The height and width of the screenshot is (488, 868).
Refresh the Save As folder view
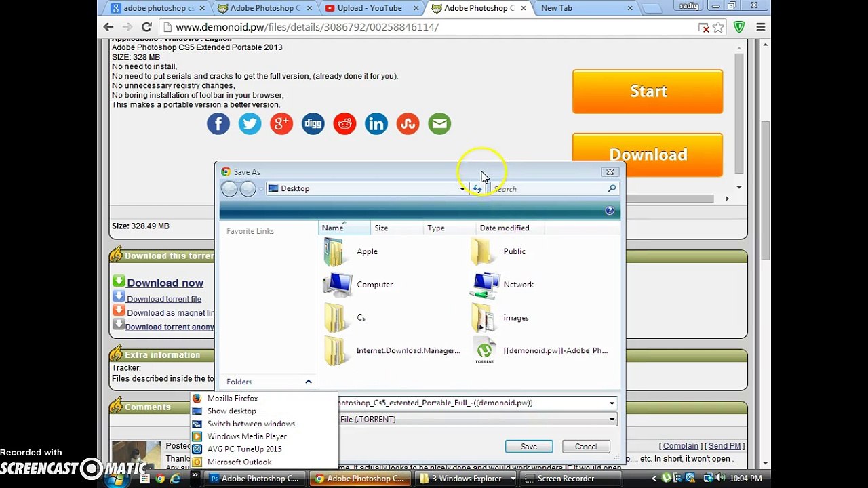(477, 189)
